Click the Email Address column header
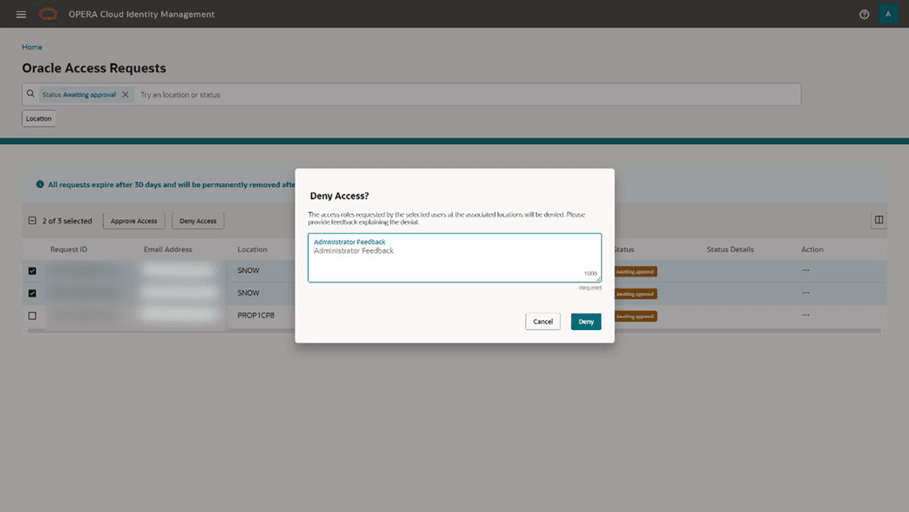909x512 pixels. pos(168,249)
